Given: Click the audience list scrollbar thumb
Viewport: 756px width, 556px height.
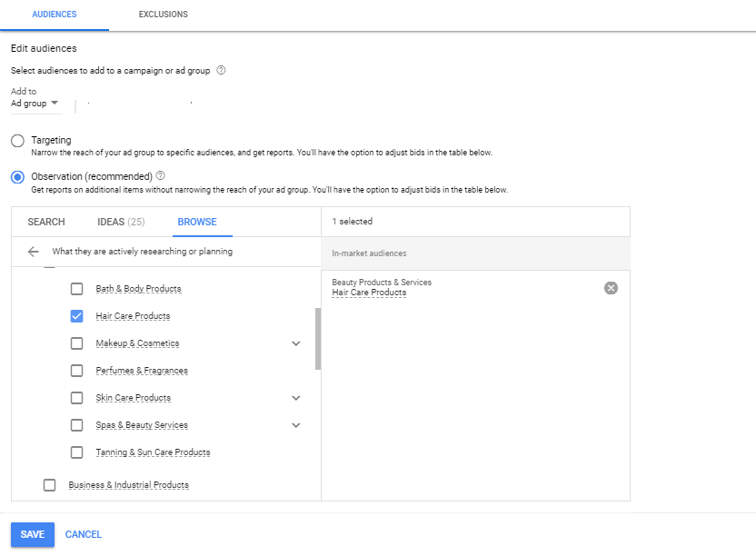Looking at the screenshot, I should point(318,339).
